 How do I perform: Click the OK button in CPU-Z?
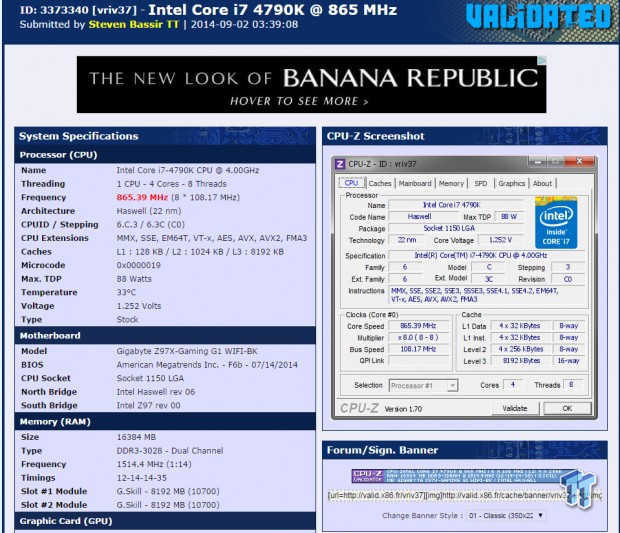pyautogui.click(x=567, y=408)
